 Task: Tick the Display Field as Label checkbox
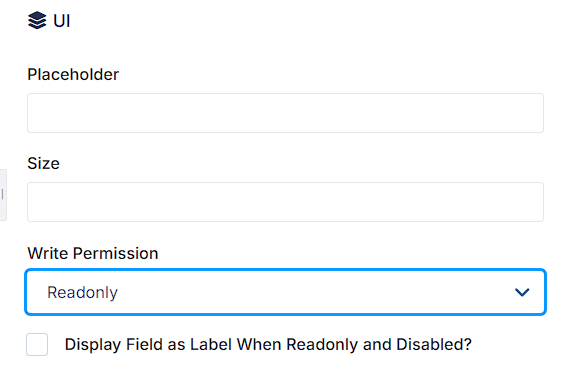(37, 344)
